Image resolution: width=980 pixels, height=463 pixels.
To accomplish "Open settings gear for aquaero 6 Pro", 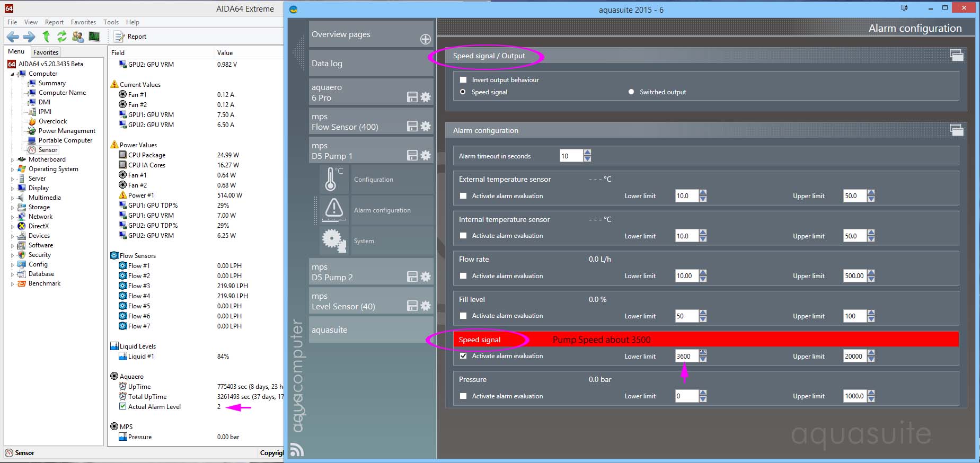I will click(x=426, y=97).
